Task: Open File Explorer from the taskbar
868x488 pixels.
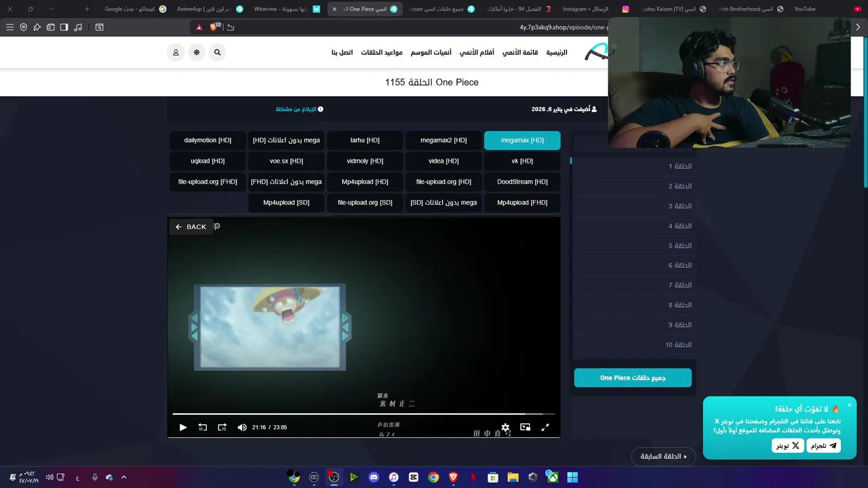Action: (x=513, y=477)
